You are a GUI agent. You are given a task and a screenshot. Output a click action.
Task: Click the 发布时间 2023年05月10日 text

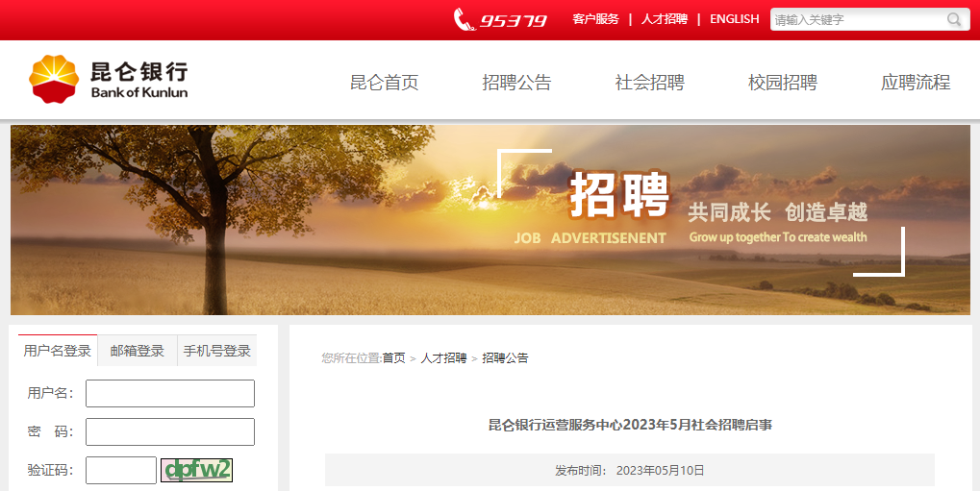tap(630, 471)
